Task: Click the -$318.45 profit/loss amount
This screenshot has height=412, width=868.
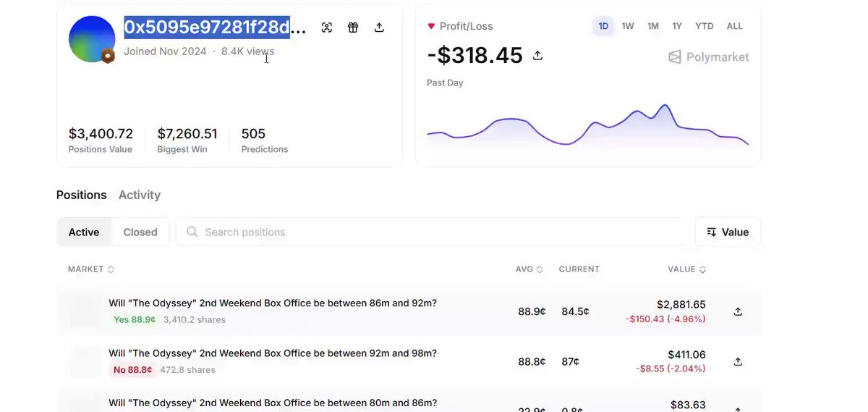Action: [475, 55]
